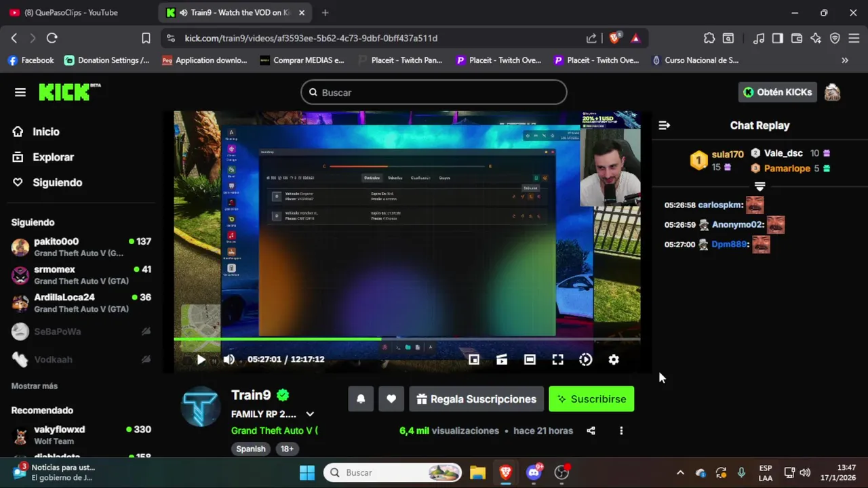The width and height of the screenshot is (868, 488).
Task: Collapse the gifters leaderboard arrow
Action: [759, 186]
